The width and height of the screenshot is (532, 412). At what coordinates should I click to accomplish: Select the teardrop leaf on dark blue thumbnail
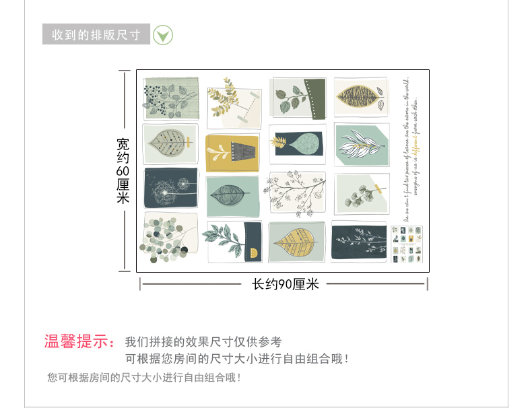[298, 144]
